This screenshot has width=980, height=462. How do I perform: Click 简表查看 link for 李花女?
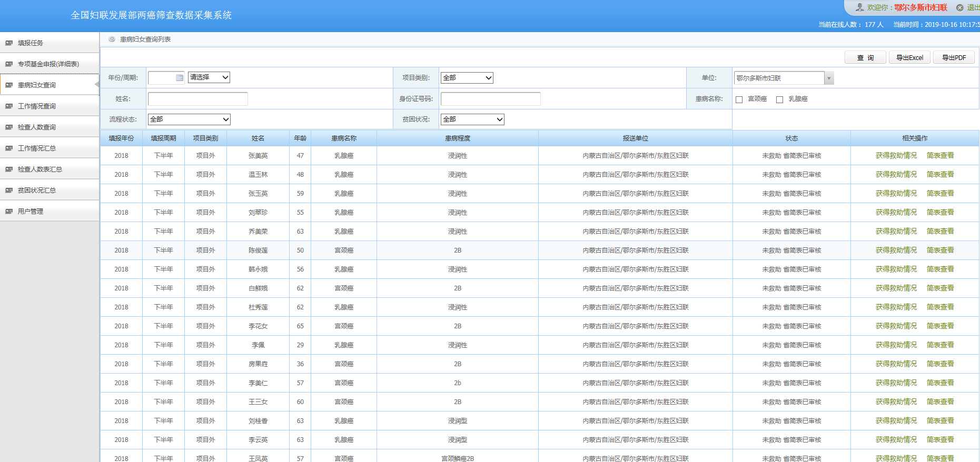tap(941, 326)
